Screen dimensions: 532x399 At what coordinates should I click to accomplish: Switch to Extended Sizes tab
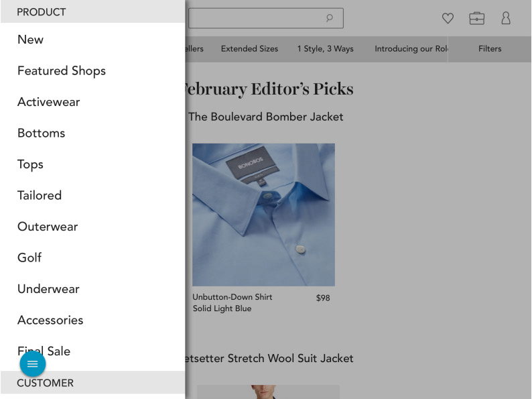(x=249, y=48)
